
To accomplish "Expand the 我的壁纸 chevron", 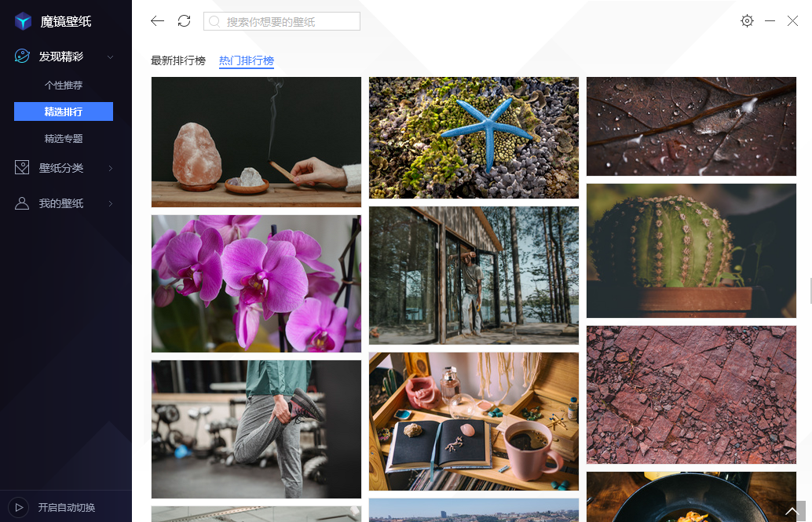I will pos(110,204).
